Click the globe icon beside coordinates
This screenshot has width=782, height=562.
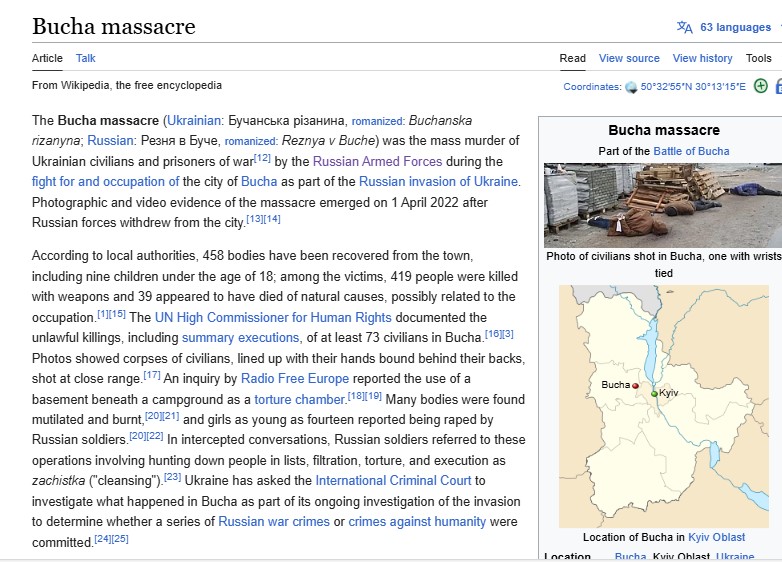631,87
